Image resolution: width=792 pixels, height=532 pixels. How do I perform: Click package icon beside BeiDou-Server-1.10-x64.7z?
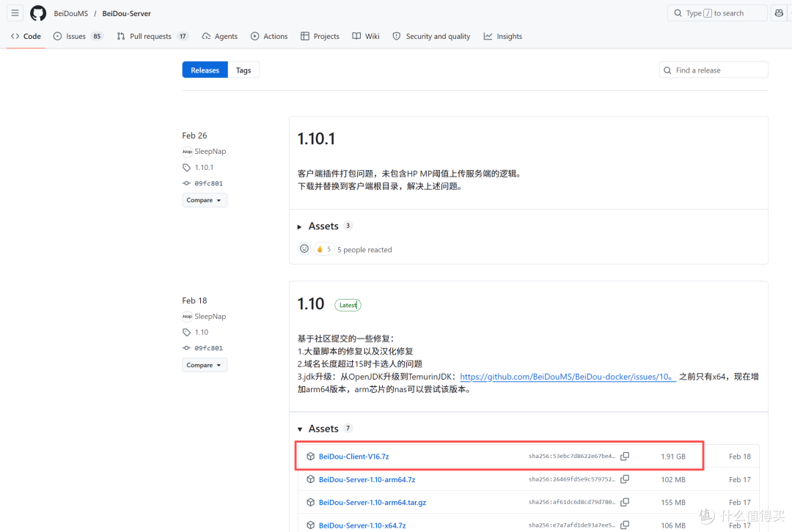click(311, 525)
